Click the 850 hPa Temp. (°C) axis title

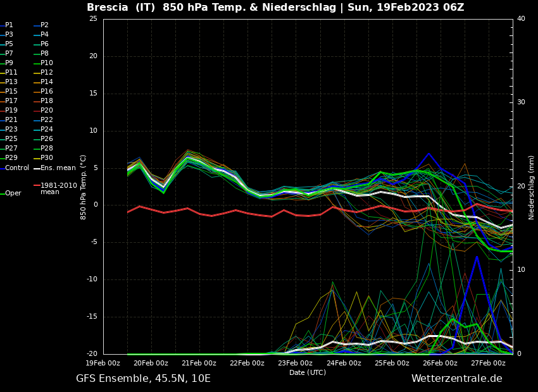pos(83,187)
